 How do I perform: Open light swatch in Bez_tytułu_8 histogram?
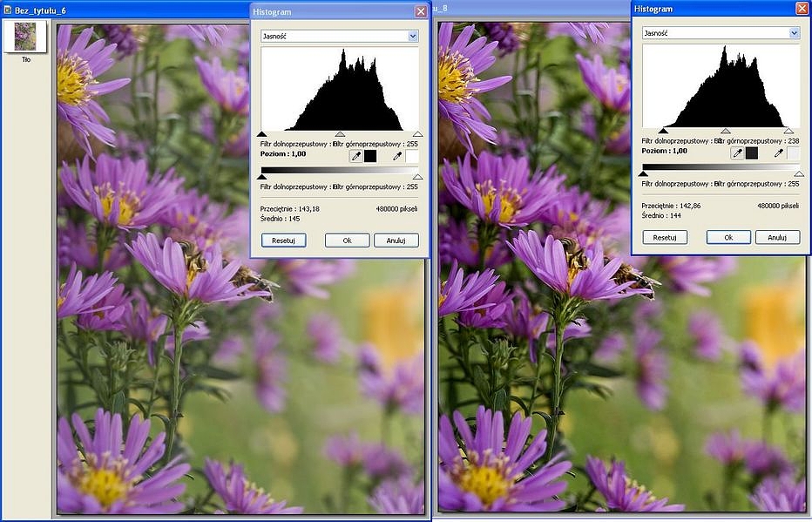click(x=793, y=153)
